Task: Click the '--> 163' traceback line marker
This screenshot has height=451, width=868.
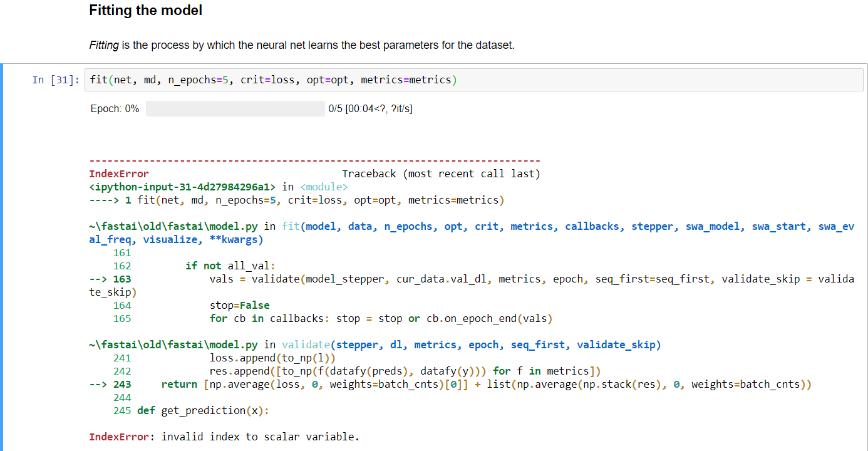Action: pyautogui.click(x=110, y=279)
